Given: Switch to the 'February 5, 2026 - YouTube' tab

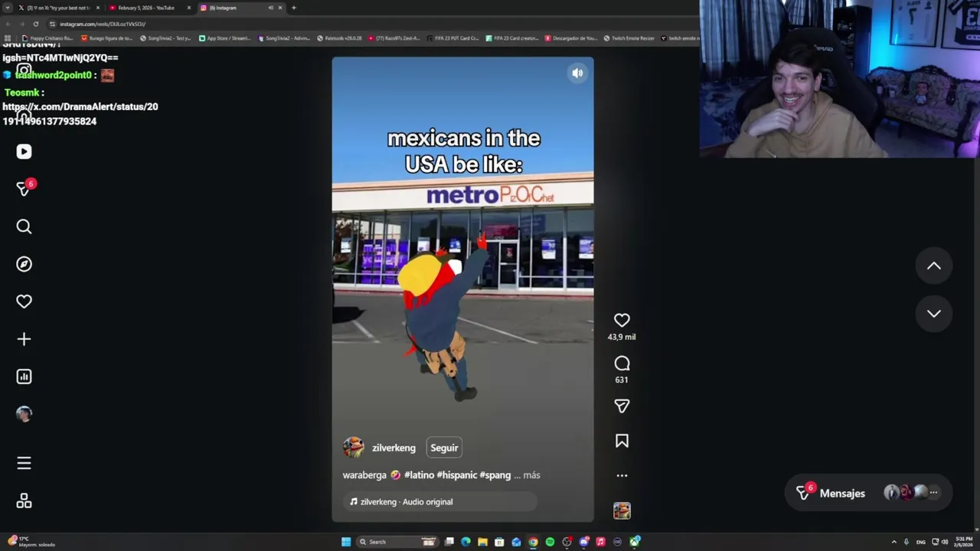Looking at the screenshot, I should [146, 8].
